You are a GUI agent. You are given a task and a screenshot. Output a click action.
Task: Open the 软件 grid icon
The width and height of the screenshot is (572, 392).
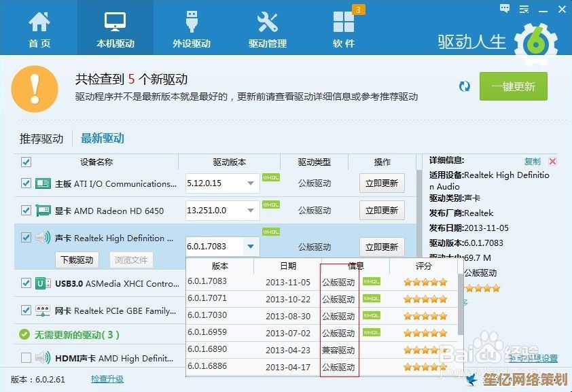(x=343, y=22)
